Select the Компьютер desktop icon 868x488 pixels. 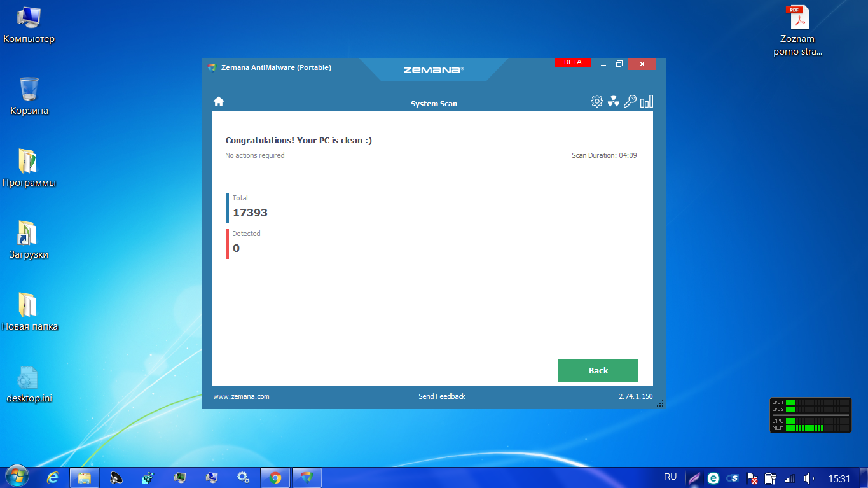pyautogui.click(x=29, y=25)
